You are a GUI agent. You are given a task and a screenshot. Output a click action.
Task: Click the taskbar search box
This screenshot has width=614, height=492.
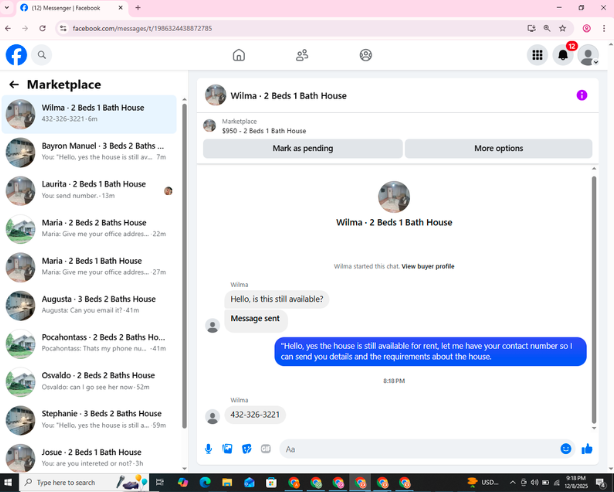[84, 483]
